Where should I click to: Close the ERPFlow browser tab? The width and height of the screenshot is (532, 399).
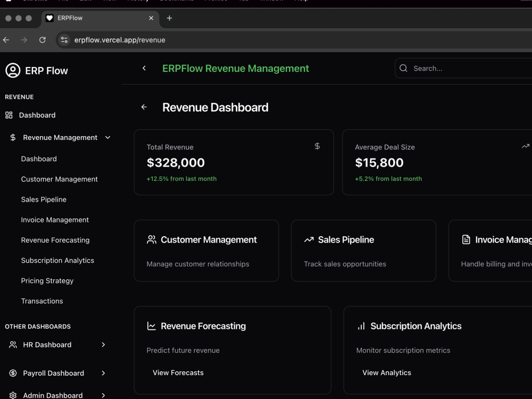pyautogui.click(x=151, y=18)
